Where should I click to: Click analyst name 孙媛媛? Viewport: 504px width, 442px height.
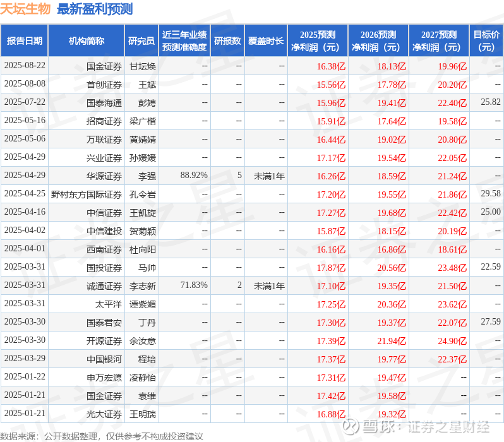point(143,158)
